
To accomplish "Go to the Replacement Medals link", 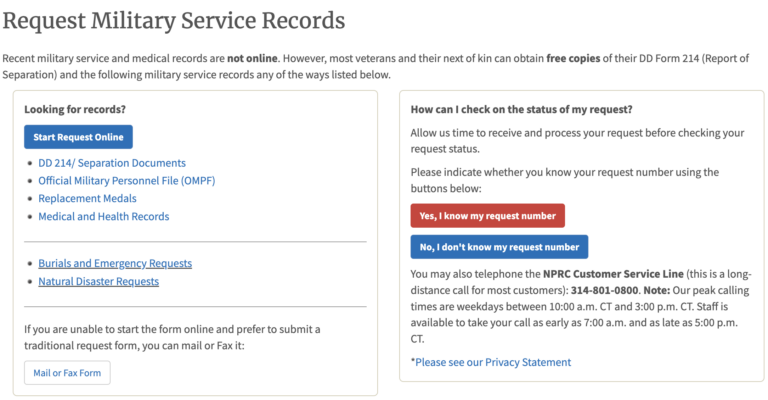I will point(89,199).
